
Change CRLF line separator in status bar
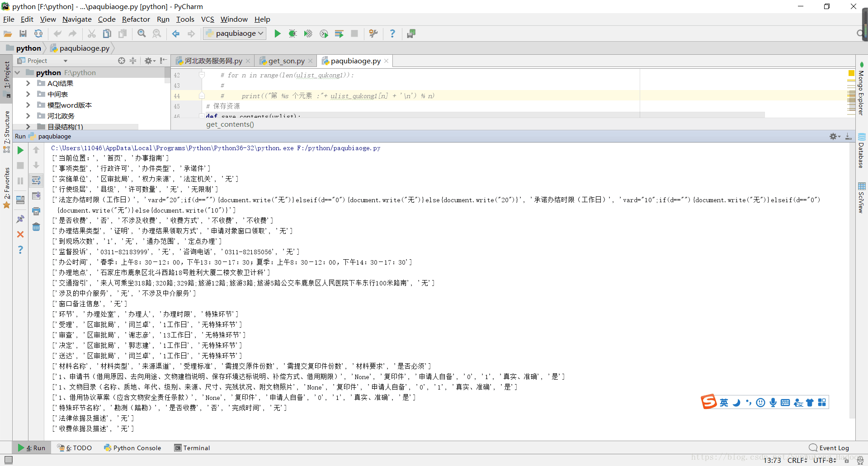click(797, 460)
